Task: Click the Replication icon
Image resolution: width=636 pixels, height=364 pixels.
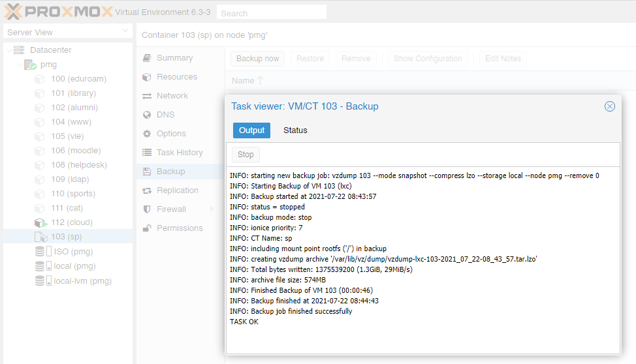Action: pos(147,190)
